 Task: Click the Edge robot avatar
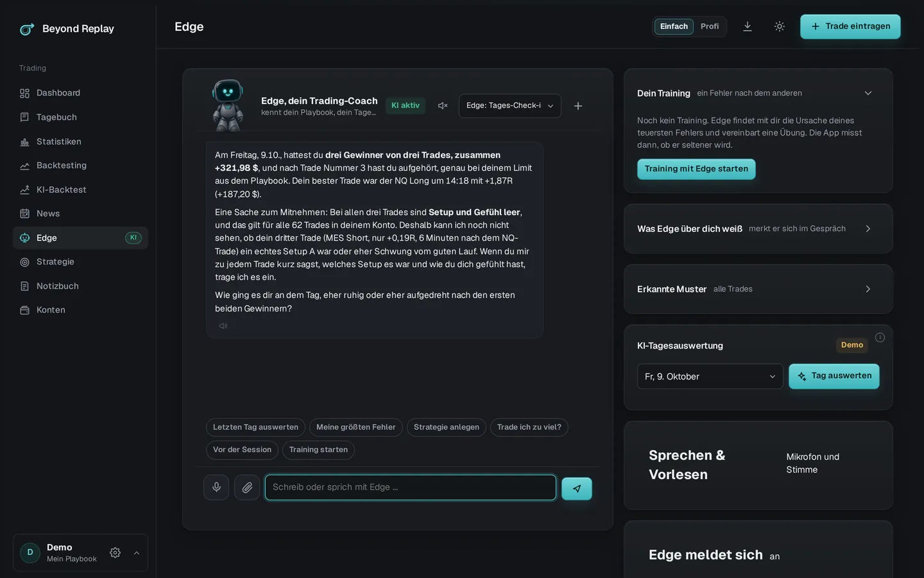(228, 105)
